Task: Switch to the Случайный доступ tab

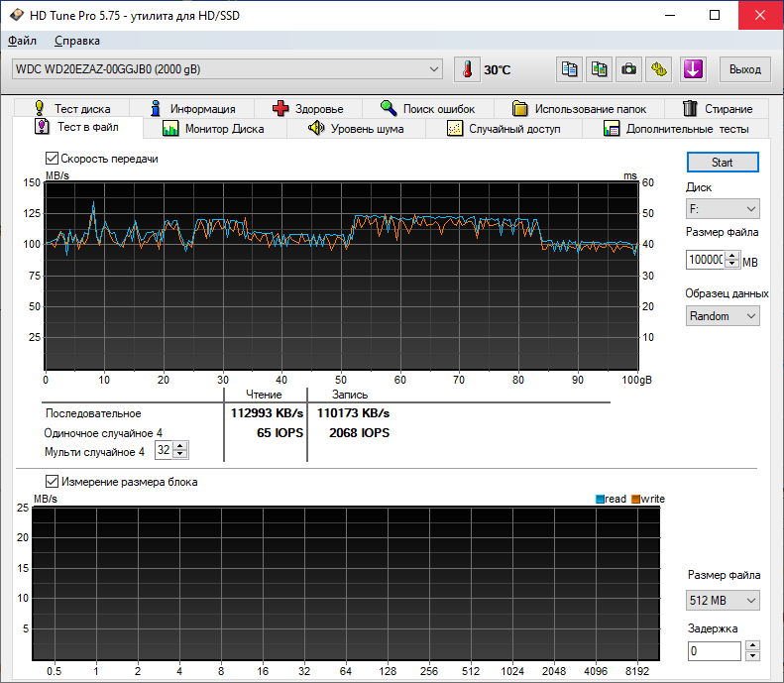Action: 504,129
